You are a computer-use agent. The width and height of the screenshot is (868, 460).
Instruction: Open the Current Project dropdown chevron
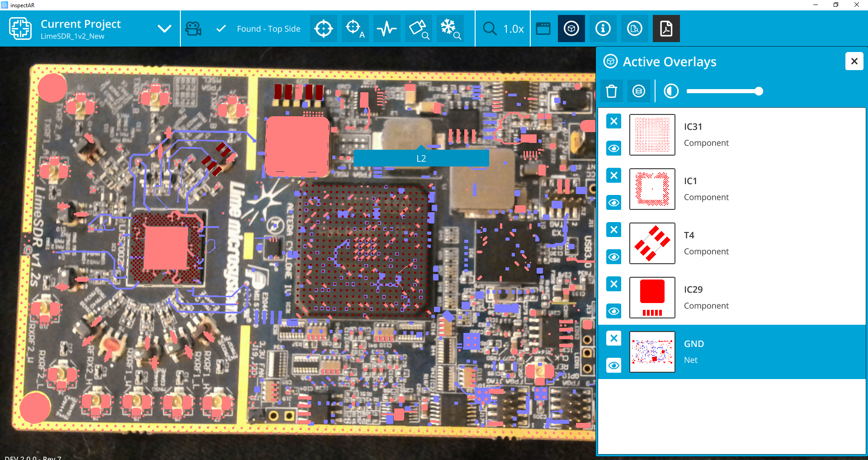pos(165,28)
